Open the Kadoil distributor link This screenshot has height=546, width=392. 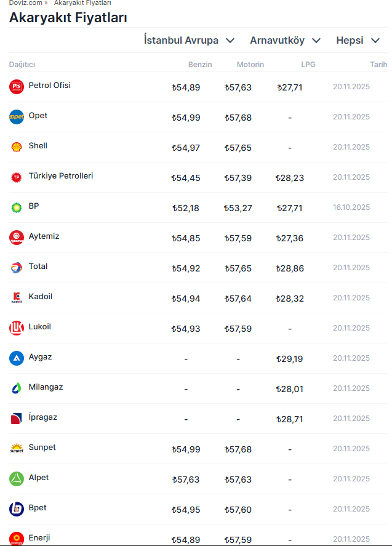point(41,297)
